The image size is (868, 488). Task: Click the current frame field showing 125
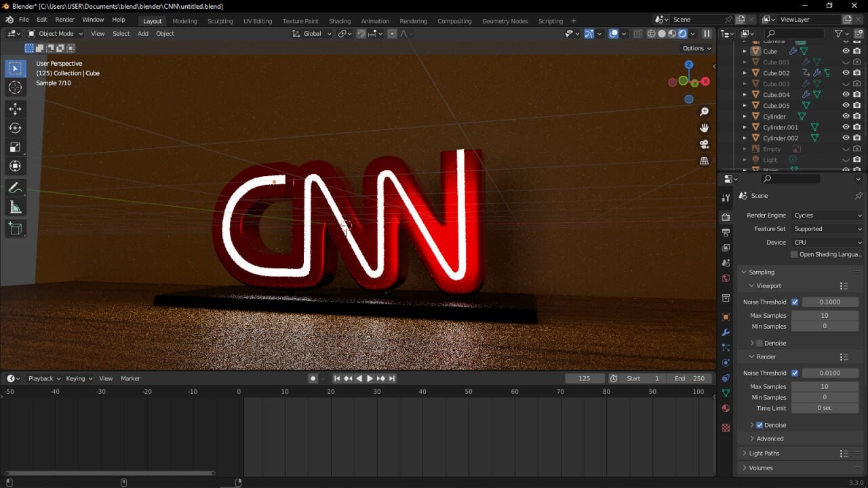point(585,378)
